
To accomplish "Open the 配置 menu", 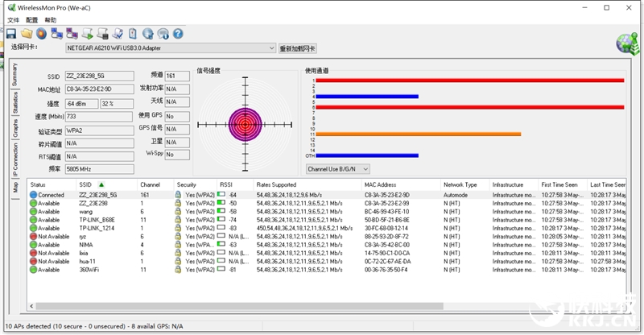I will coord(31,19).
